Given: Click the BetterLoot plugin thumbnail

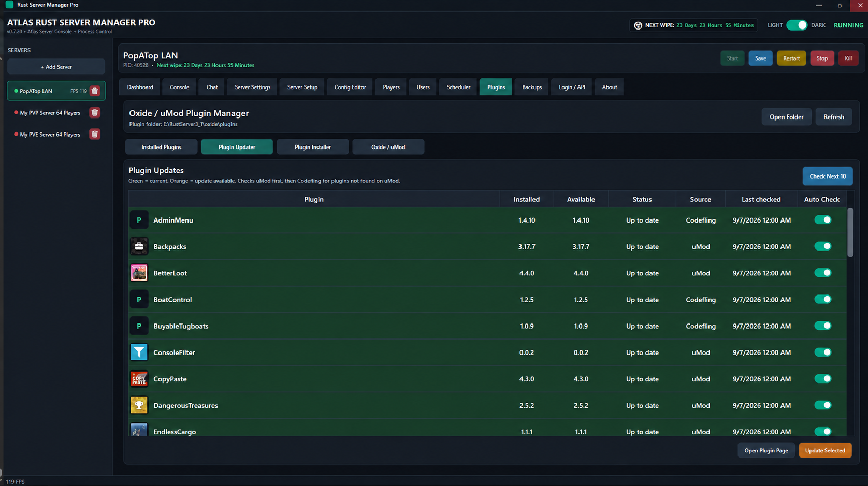Looking at the screenshot, I should 139,273.
